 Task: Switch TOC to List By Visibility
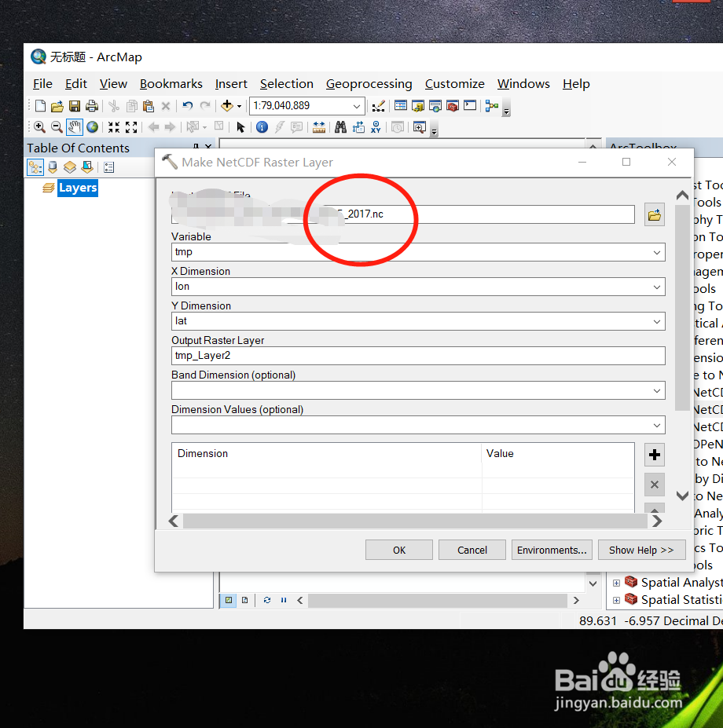point(70,167)
